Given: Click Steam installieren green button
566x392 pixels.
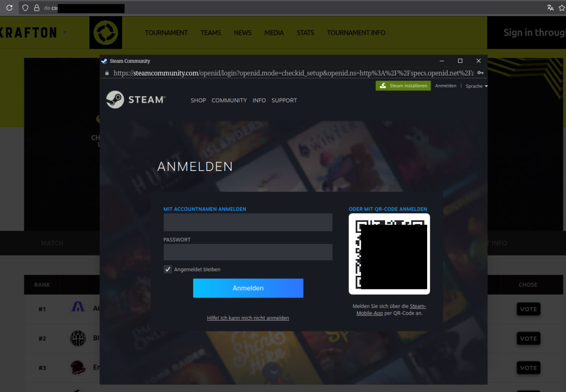Looking at the screenshot, I should coord(403,86).
